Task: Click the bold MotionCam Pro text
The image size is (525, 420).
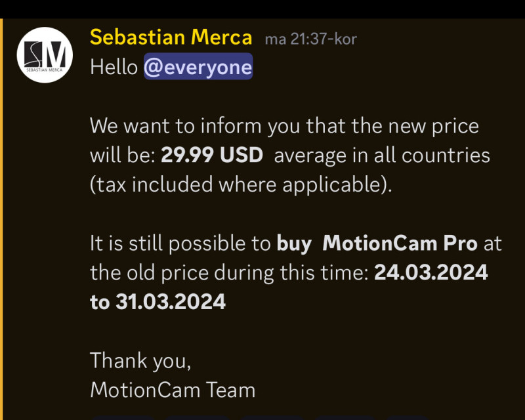Action: 400,243
